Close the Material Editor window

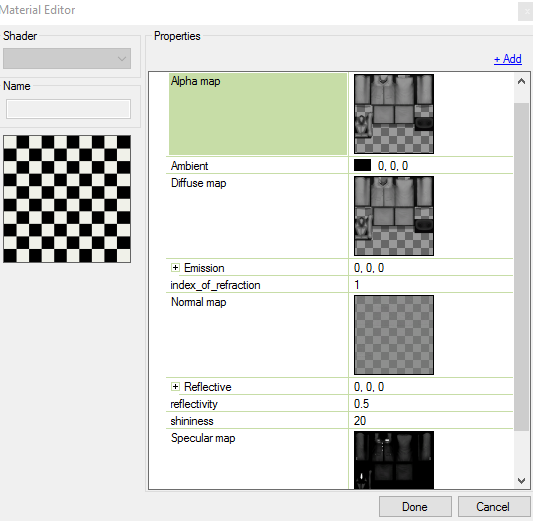(526, 12)
